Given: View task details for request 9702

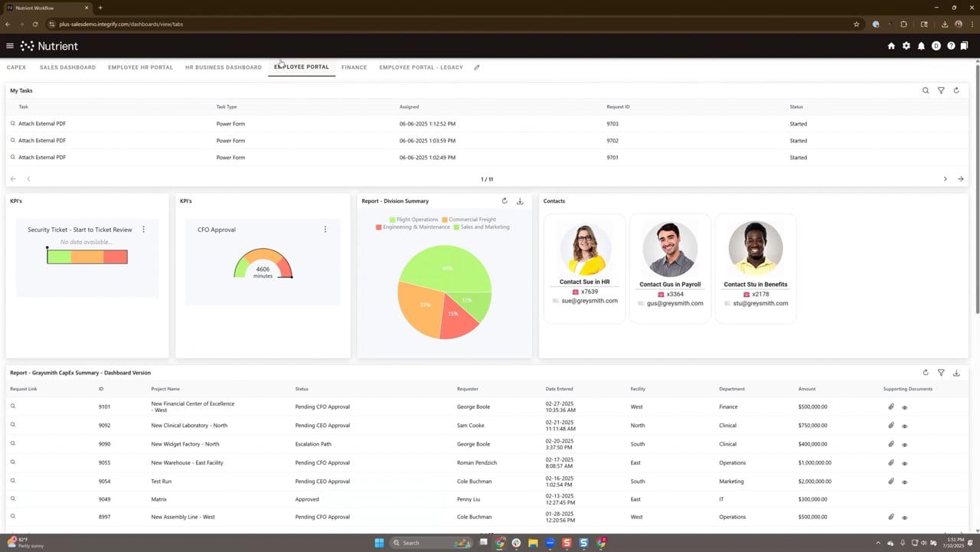Looking at the screenshot, I should pos(13,141).
